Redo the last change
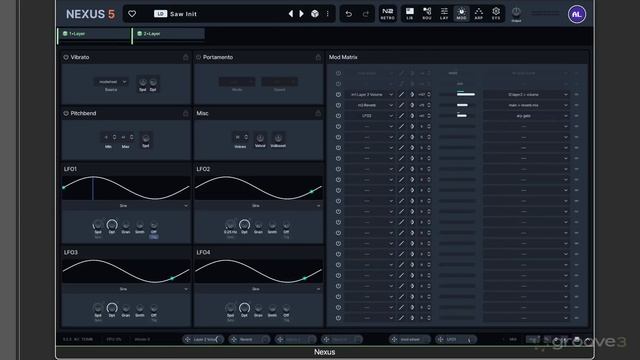This screenshot has width=640, height=360. pos(366,14)
